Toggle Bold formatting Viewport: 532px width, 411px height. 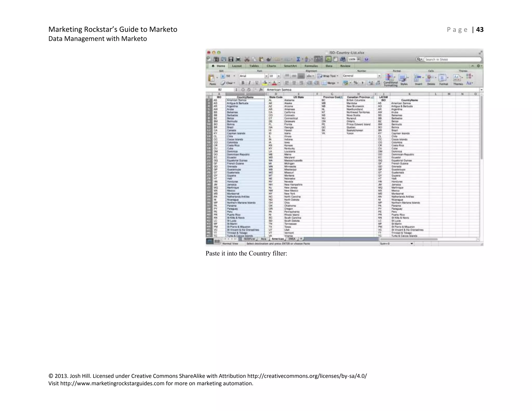pos(243,83)
